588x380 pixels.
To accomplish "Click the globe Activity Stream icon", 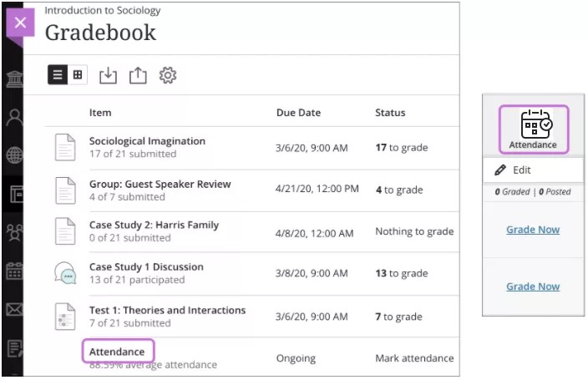I will pyautogui.click(x=14, y=155).
